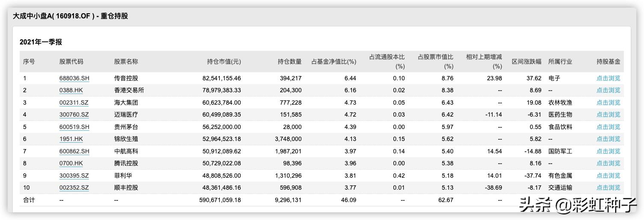644x220 pixels.
Task: Click industry cell 国防军工
Action: [560, 151]
